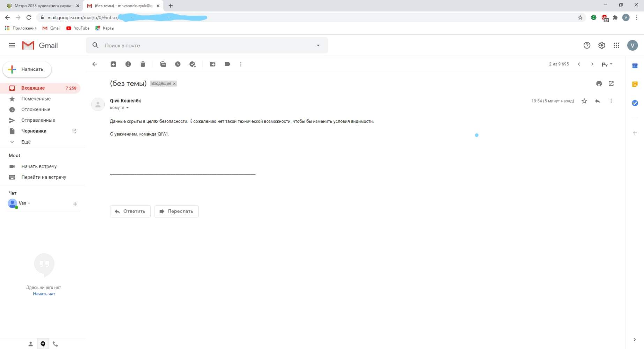The width and height of the screenshot is (644, 349).
Task: Add email to Tasks
Action: tap(193, 64)
